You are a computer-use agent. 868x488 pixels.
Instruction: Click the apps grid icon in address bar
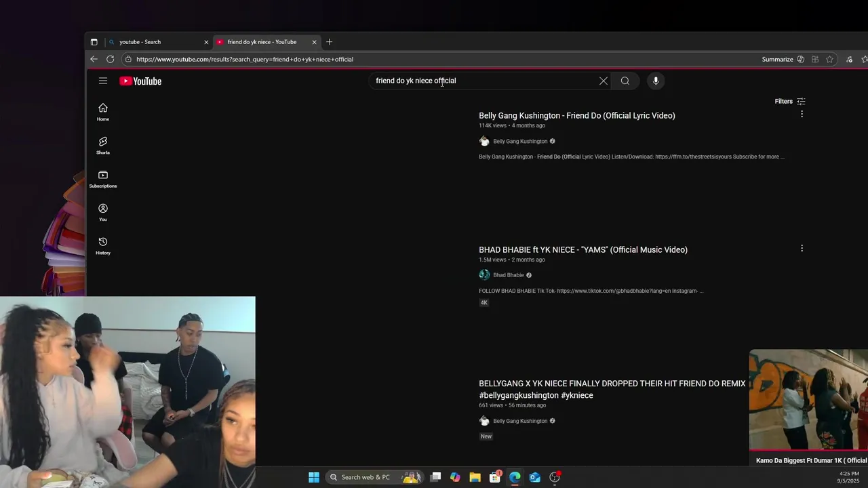[814, 59]
